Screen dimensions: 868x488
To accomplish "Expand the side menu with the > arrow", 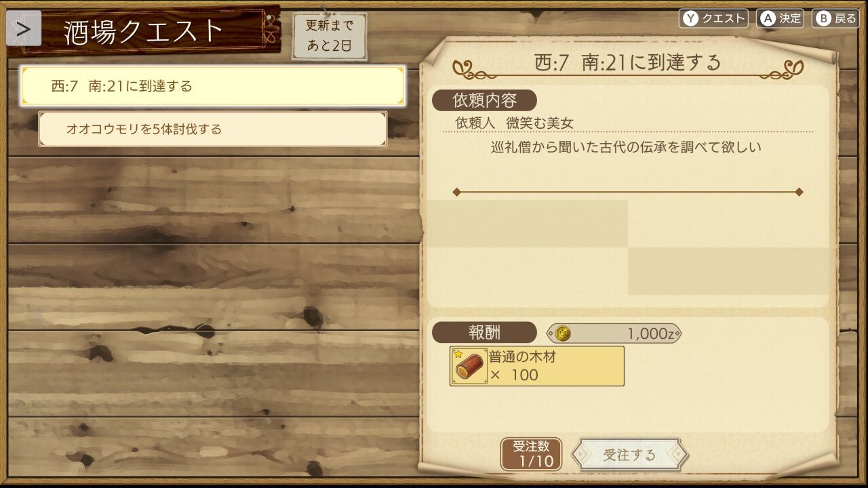I will (24, 29).
